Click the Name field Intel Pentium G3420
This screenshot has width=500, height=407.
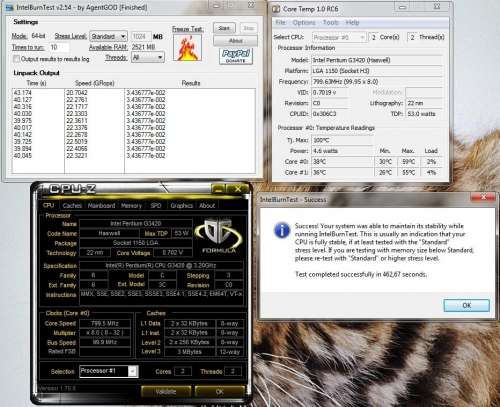[136, 223]
